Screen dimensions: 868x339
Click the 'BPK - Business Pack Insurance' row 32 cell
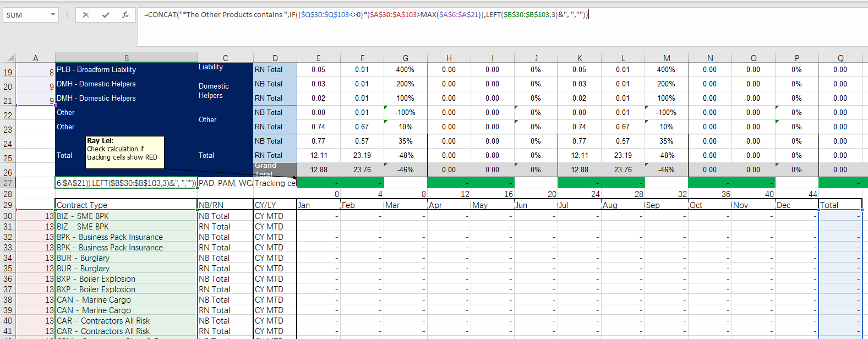coord(127,237)
